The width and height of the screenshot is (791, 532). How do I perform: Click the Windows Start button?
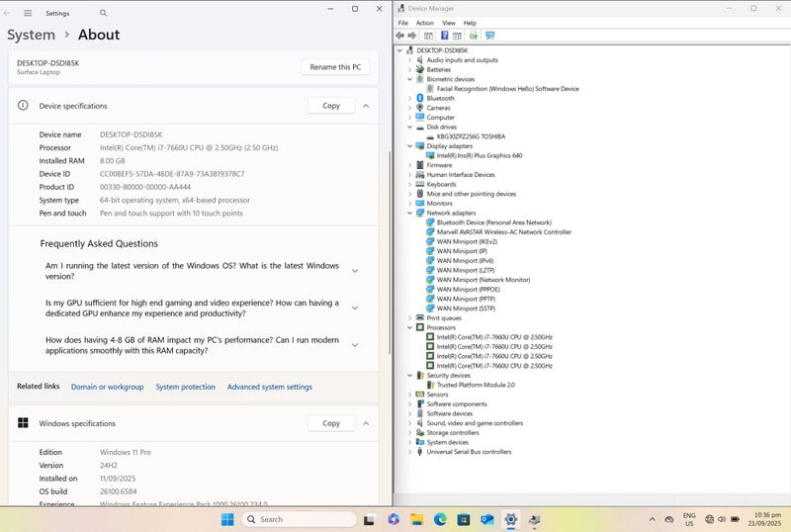tap(227, 519)
